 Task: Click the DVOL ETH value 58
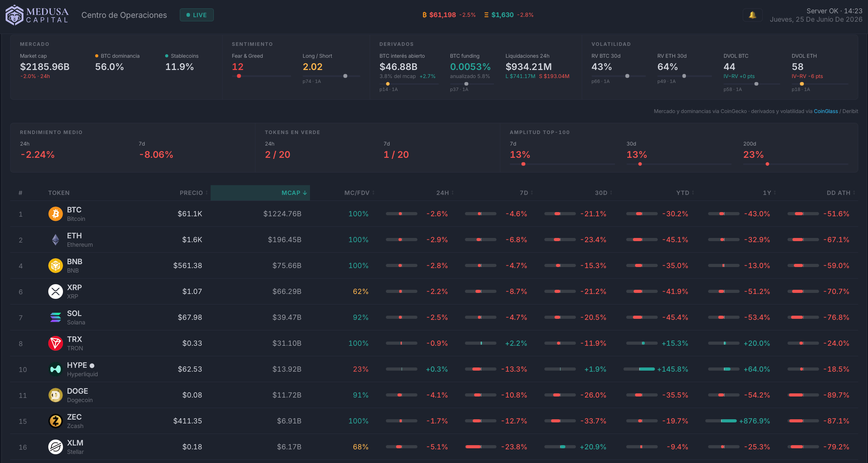click(798, 66)
